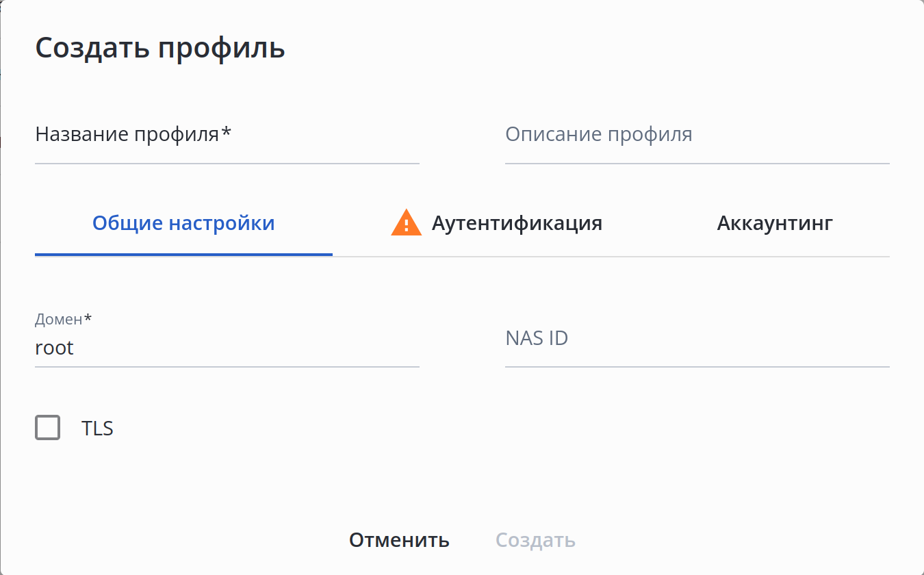924x575 pixels.
Task: Tick the TLS checkbox
Action: coord(48,428)
